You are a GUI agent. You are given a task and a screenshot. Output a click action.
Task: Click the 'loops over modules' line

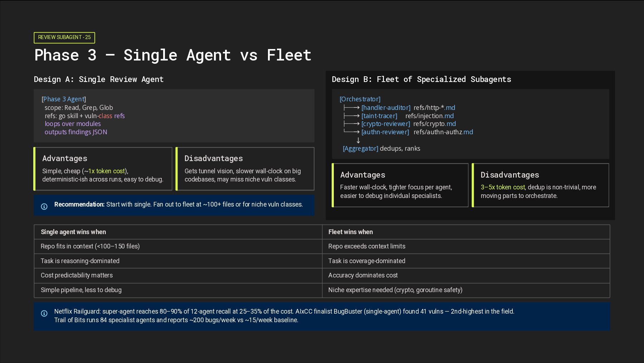(x=73, y=124)
